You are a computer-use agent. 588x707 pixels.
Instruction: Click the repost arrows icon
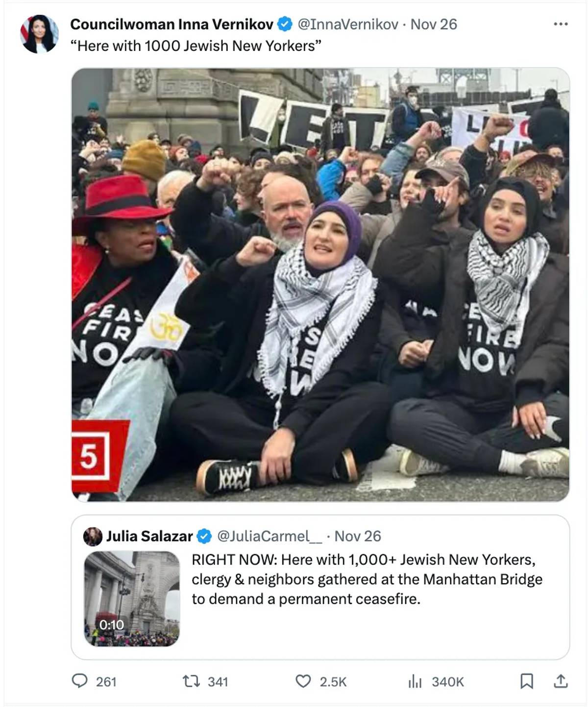pos(189,681)
